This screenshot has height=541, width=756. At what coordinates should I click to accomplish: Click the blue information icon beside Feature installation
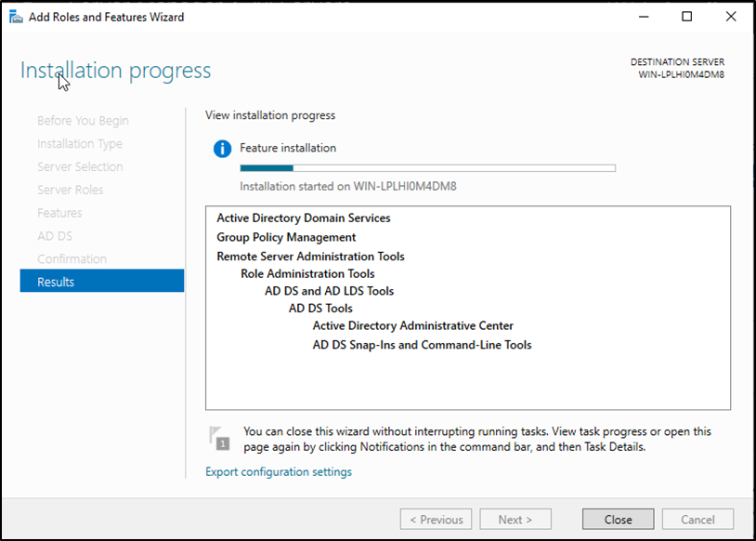[222, 149]
